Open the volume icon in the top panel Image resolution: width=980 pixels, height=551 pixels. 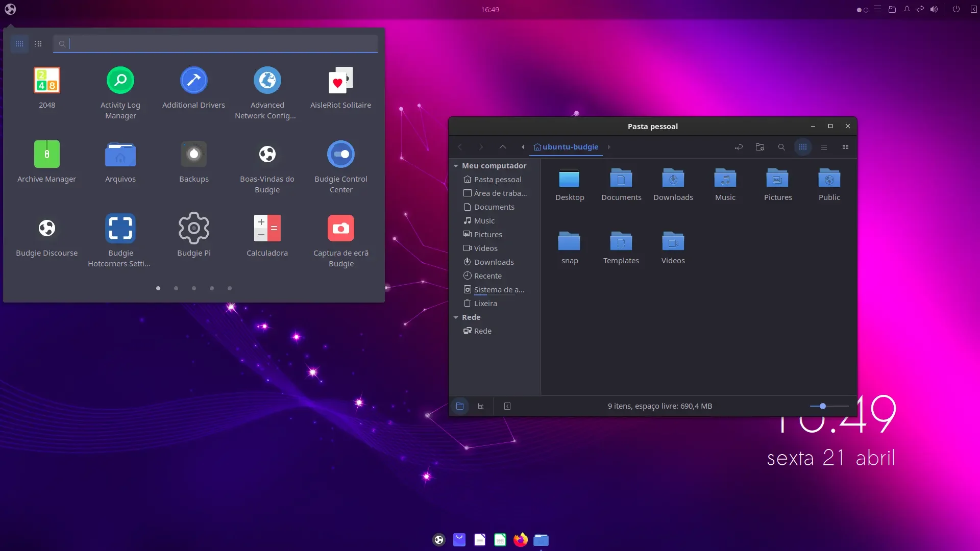pyautogui.click(x=934, y=9)
